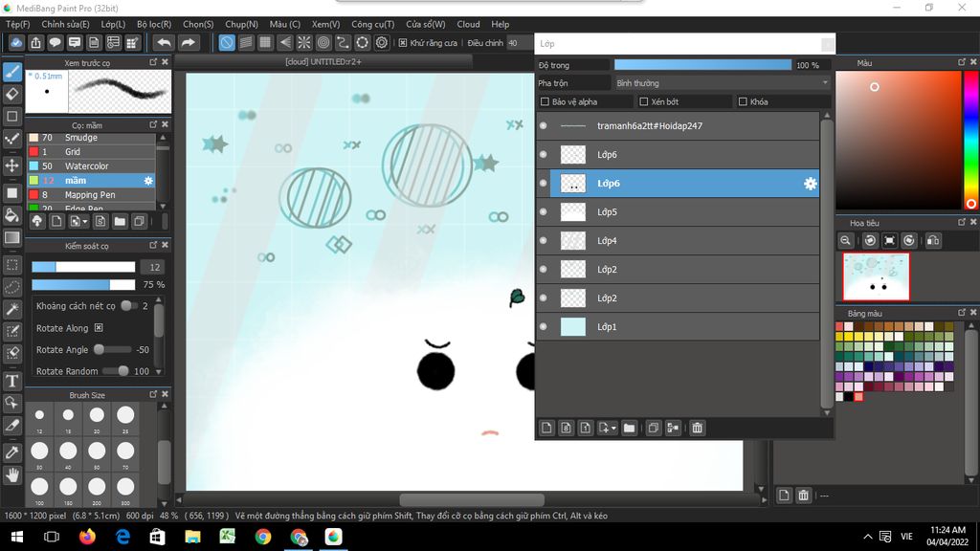Open the Tệp(F) menu
This screenshot has height=551, width=980.
(17, 24)
